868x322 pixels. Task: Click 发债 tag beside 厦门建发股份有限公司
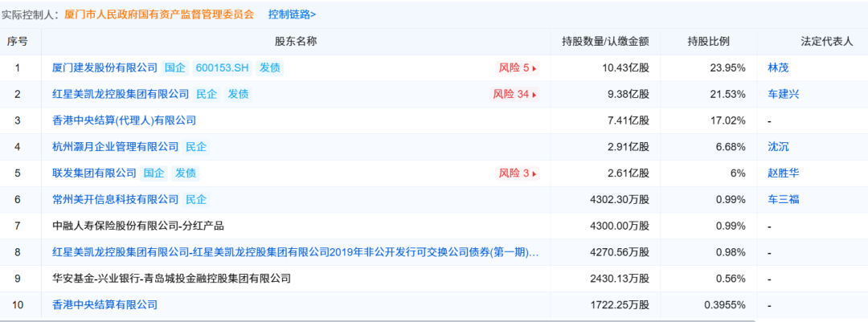(x=270, y=68)
